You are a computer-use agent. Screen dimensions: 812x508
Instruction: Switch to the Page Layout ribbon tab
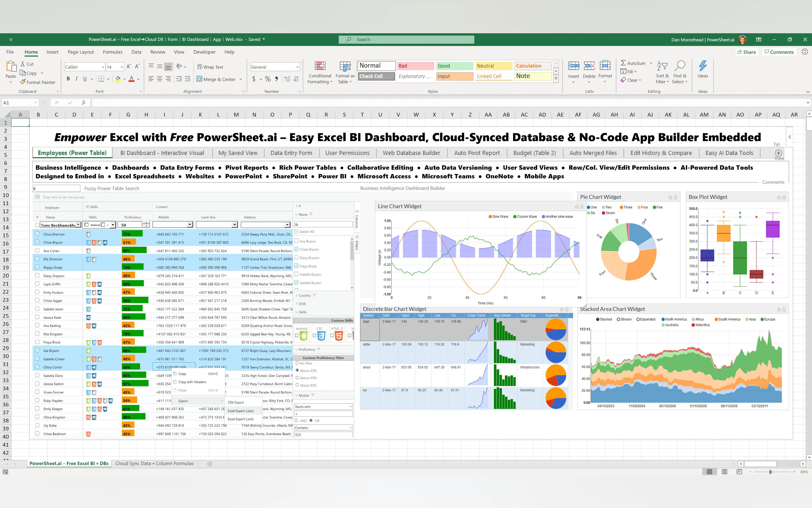[81, 52]
